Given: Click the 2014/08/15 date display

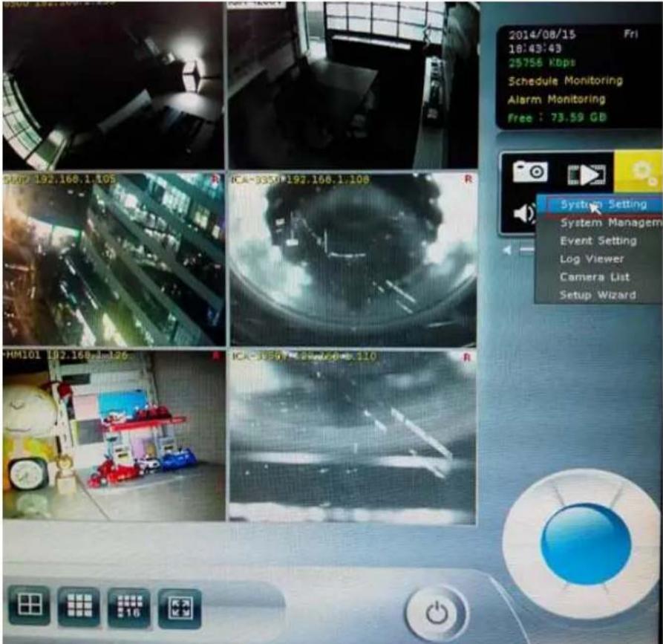Looking at the screenshot, I should [x=542, y=35].
